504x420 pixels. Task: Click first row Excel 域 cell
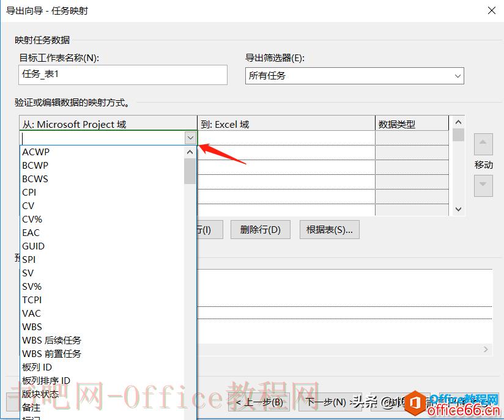point(286,138)
